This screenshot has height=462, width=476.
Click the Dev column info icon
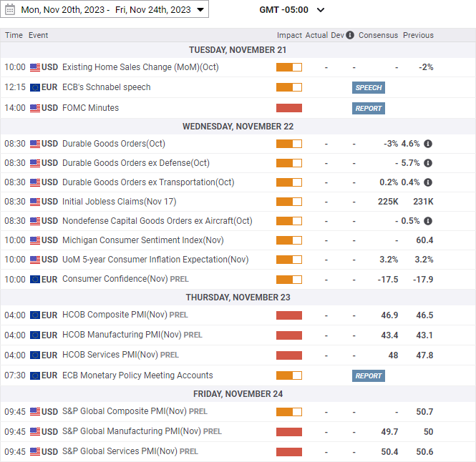pyautogui.click(x=350, y=35)
